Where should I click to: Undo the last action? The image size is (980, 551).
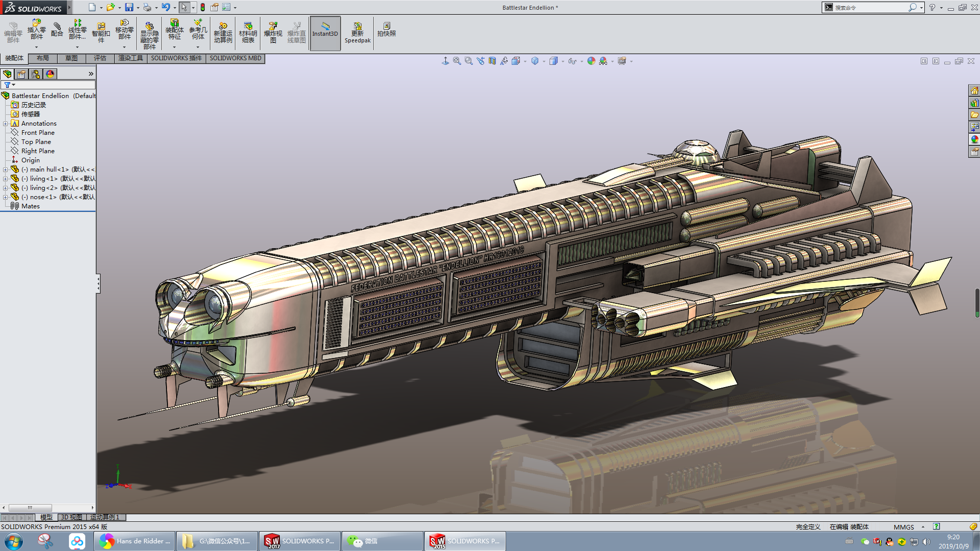[166, 7]
